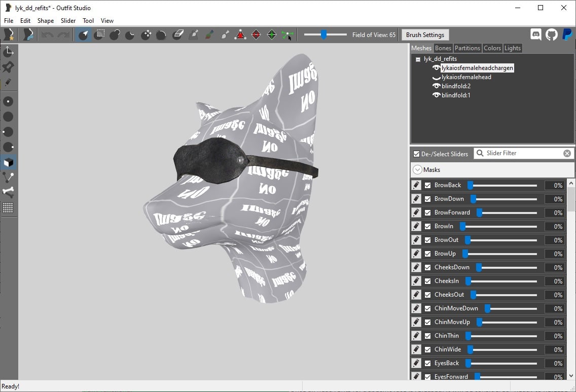This screenshot has width=576, height=392.
Task: Select the red Flip Edge tool
Action: click(256, 35)
